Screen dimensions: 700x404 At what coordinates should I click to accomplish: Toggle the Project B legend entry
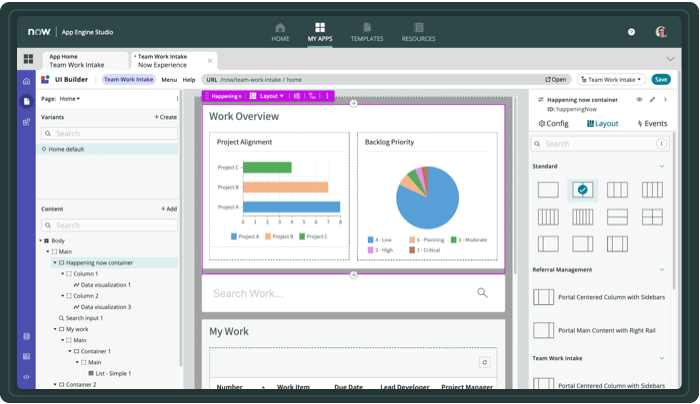[x=280, y=236]
